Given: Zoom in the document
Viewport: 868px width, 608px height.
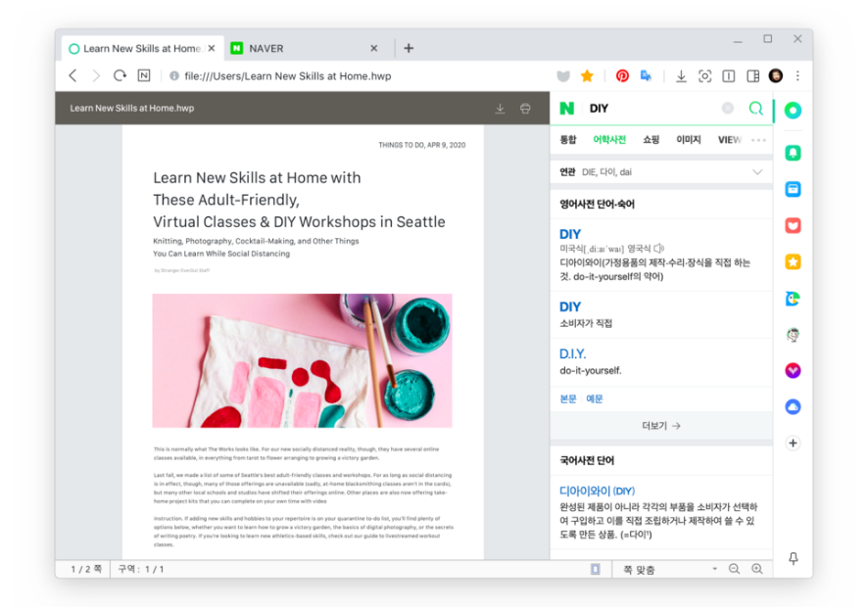Looking at the screenshot, I should click(756, 569).
